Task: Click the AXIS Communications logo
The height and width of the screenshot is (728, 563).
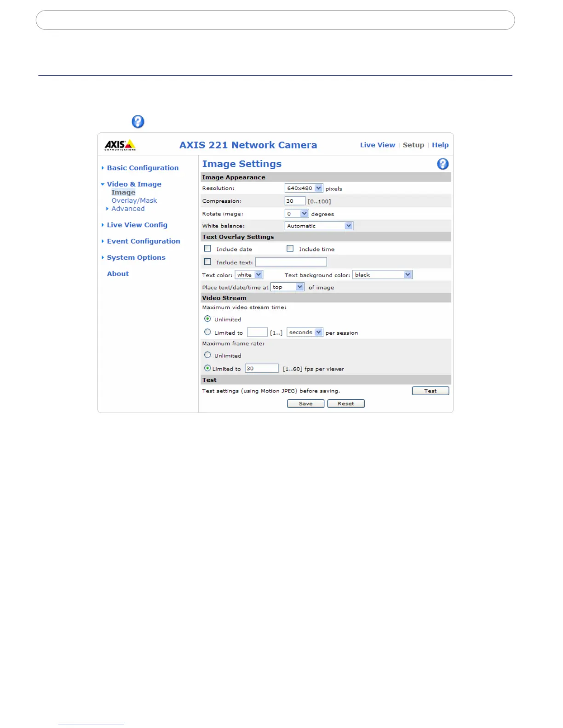Action: [120, 145]
